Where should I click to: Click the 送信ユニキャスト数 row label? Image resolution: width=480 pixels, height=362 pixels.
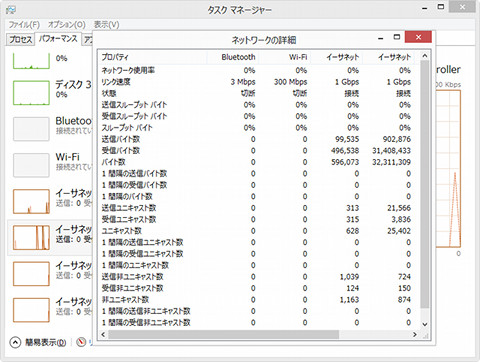[129, 208]
